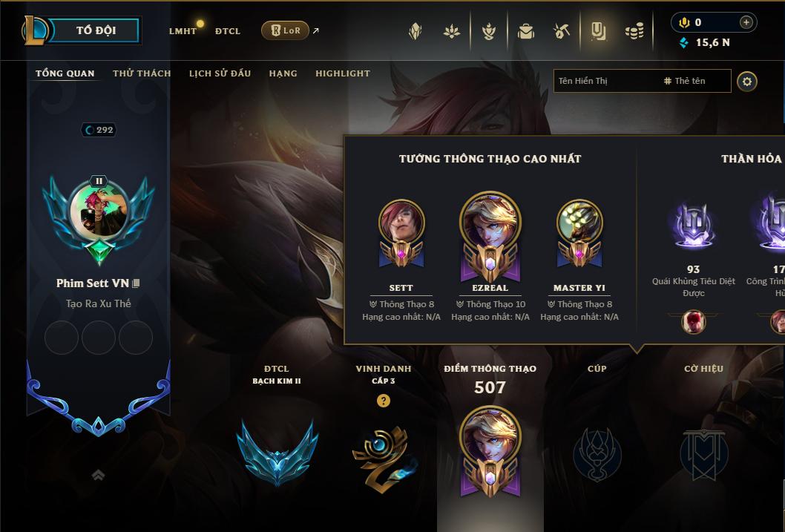785x532 pixels.
Task: Select the Ezreal mastery champion portrait
Action: pos(490,221)
